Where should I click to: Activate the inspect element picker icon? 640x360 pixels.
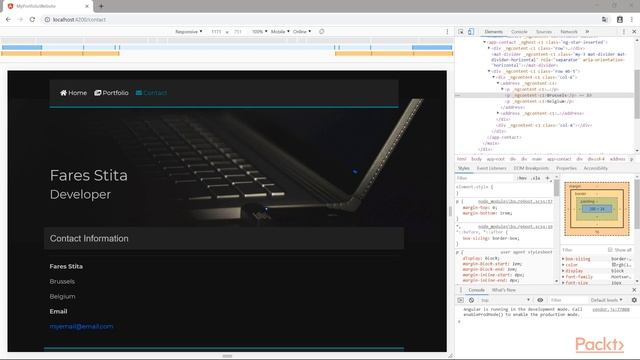[x=461, y=31]
